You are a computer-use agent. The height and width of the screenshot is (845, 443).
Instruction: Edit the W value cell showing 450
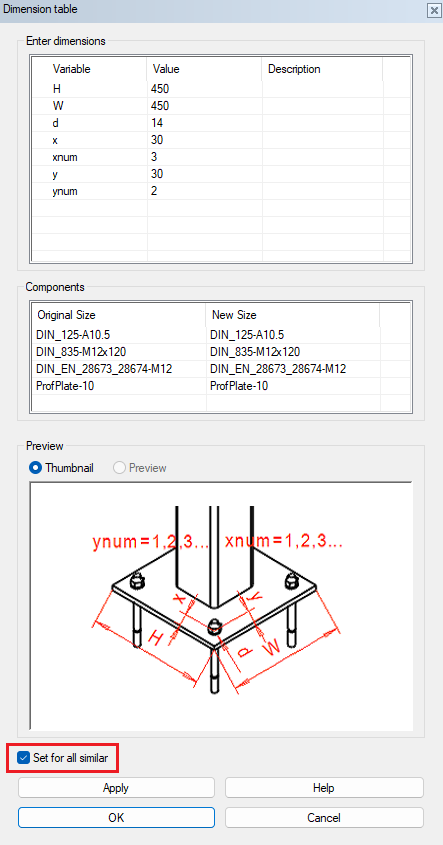(205, 106)
